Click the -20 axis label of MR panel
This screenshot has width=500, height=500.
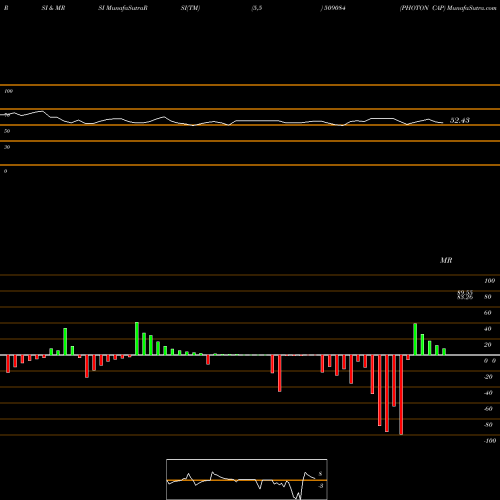[x=488, y=377]
